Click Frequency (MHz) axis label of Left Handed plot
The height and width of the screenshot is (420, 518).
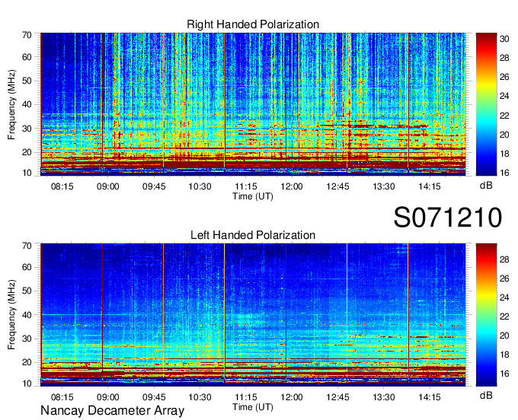pyautogui.click(x=11, y=315)
